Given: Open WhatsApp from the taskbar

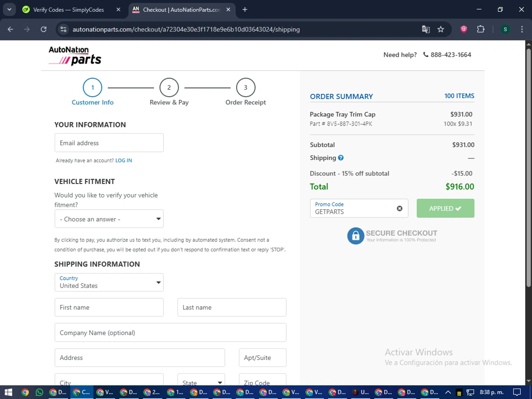Looking at the screenshot, I should coord(39,392).
